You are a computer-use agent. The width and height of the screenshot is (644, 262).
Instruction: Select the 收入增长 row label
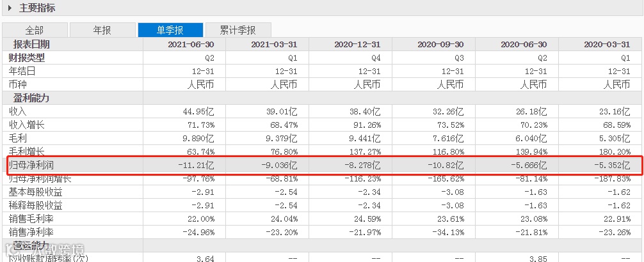[x=27, y=125]
